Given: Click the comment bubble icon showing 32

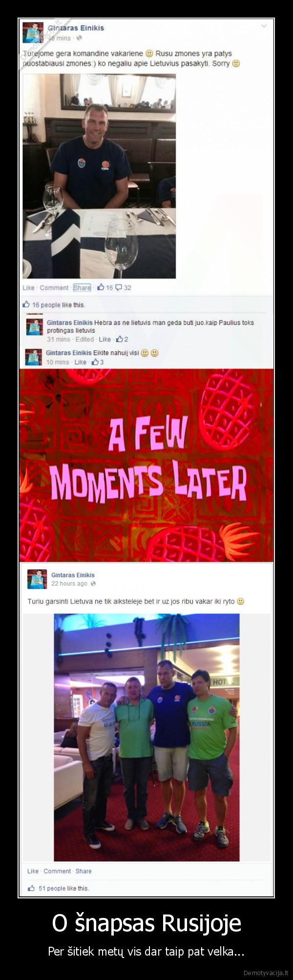Looking at the screenshot, I should point(119,287).
